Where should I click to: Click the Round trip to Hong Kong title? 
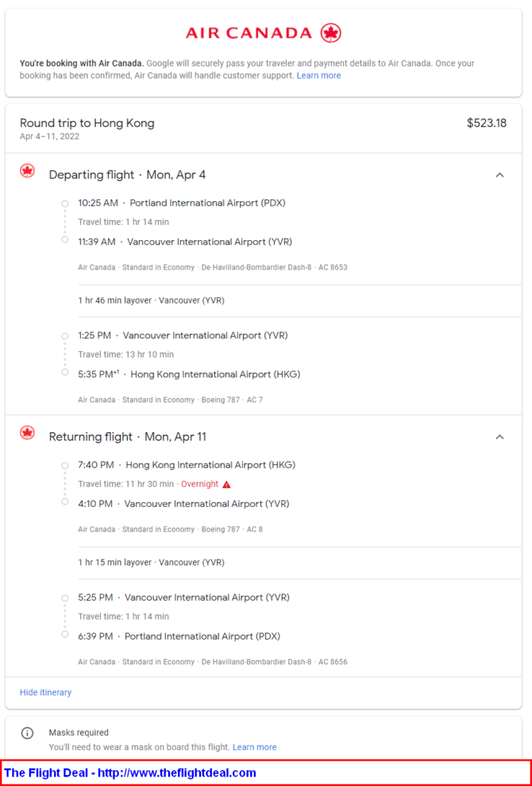87,123
